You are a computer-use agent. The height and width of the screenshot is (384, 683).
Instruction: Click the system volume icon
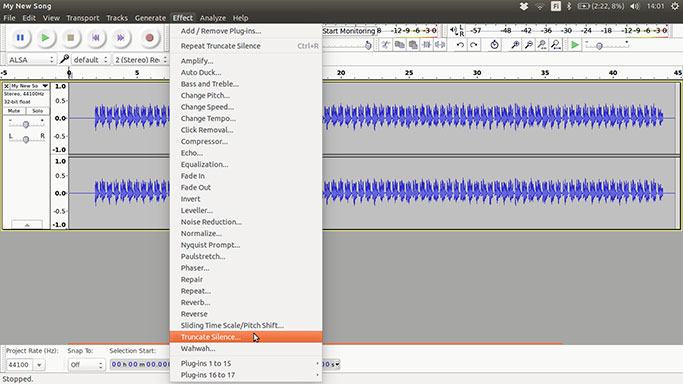tap(635, 6)
